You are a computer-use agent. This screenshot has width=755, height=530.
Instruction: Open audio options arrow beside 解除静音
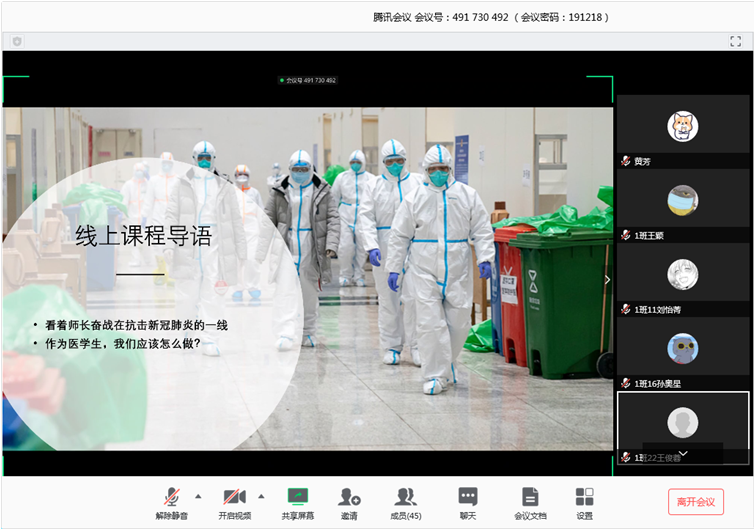click(197, 496)
